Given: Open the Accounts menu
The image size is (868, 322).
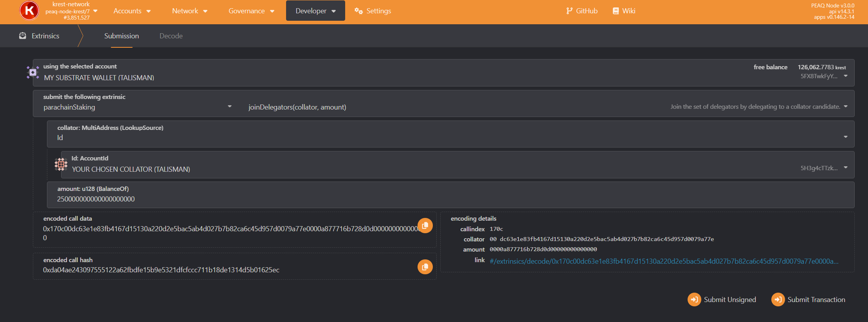Looking at the screenshot, I should click(132, 11).
